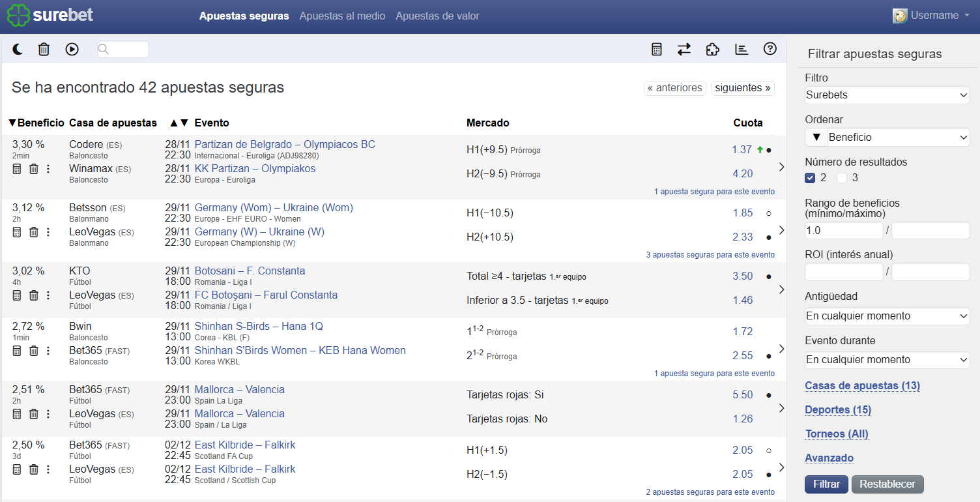Switch to Apuestas seguras tab

click(x=244, y=16)
